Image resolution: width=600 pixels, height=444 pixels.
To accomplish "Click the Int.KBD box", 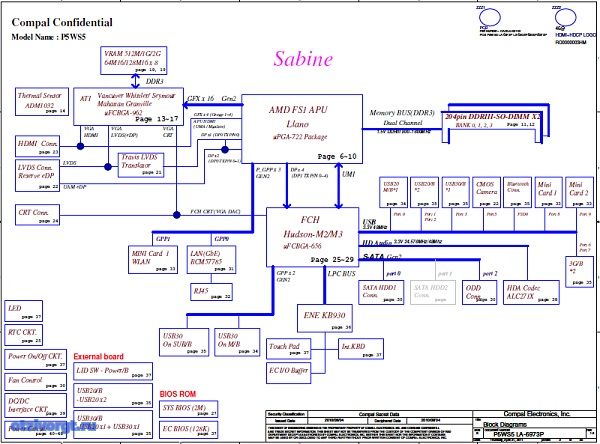I will [x=360, y=349].
